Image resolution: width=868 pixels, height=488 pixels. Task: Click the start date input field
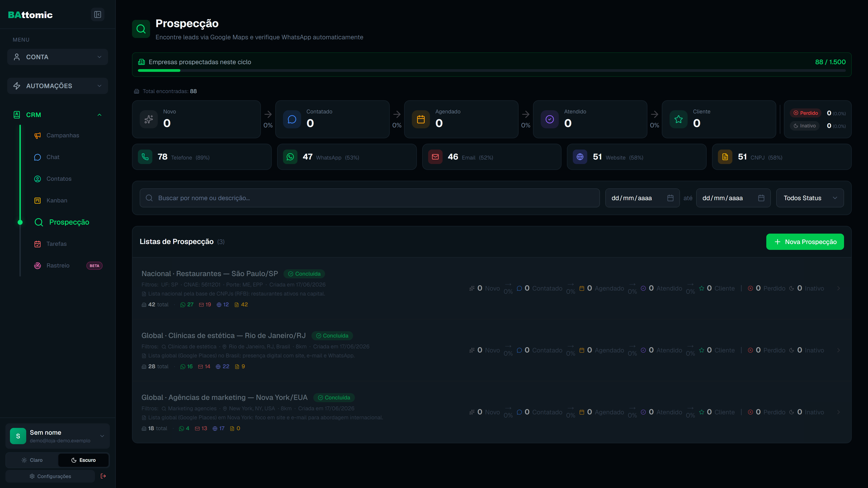[x=642, y=198]
